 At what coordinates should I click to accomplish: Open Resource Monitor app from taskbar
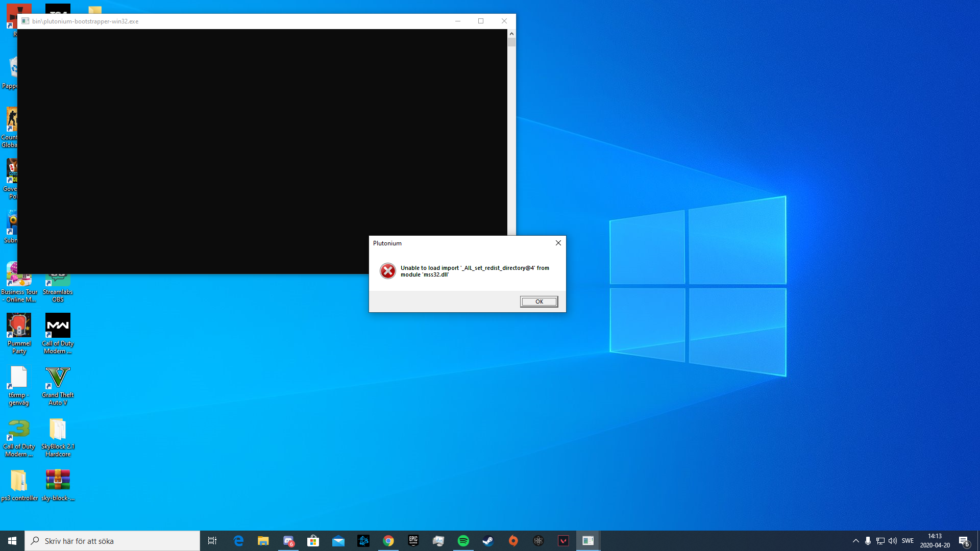tap(438, 541)
